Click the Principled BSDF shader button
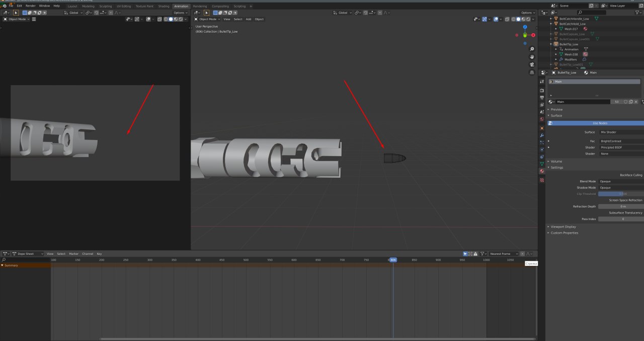Image resolution: width=644 pixels, height=341 pixels. point(621,147)
